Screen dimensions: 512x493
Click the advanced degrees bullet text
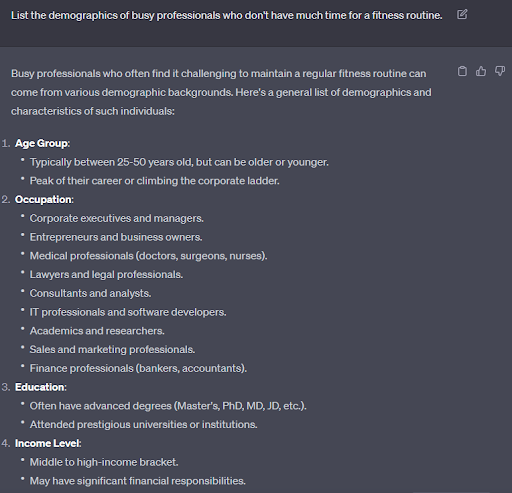click(x=168, y=406)
